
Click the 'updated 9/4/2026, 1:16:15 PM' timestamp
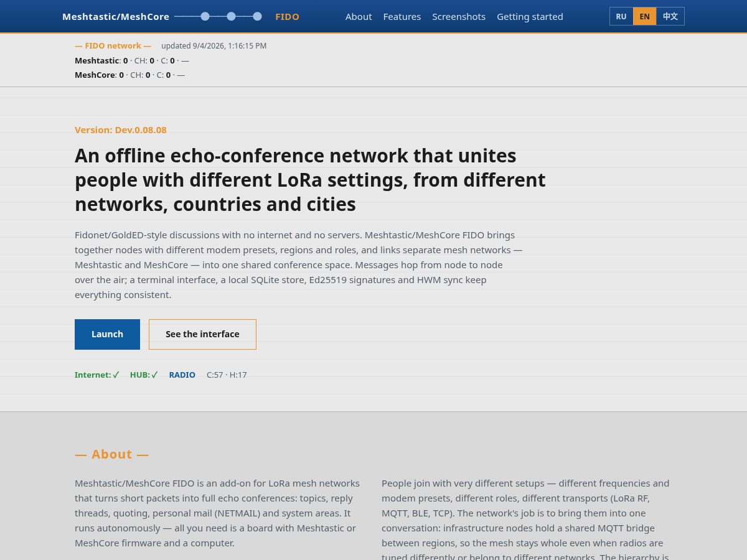pos(214,45)
